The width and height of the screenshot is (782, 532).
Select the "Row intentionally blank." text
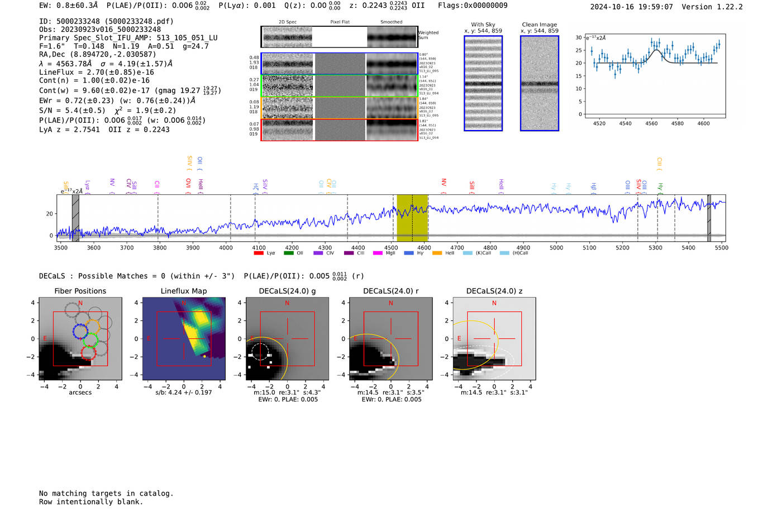coord(91,502)
